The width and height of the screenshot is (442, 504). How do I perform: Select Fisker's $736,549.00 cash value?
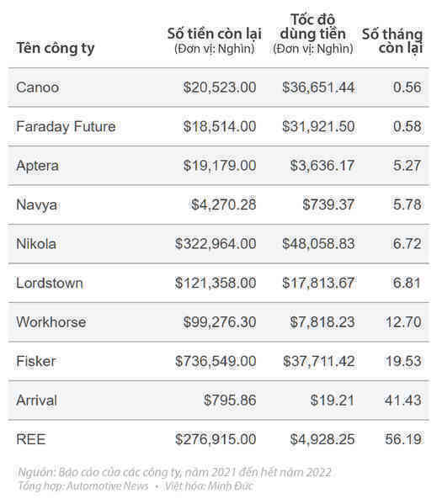coord(216,361)
